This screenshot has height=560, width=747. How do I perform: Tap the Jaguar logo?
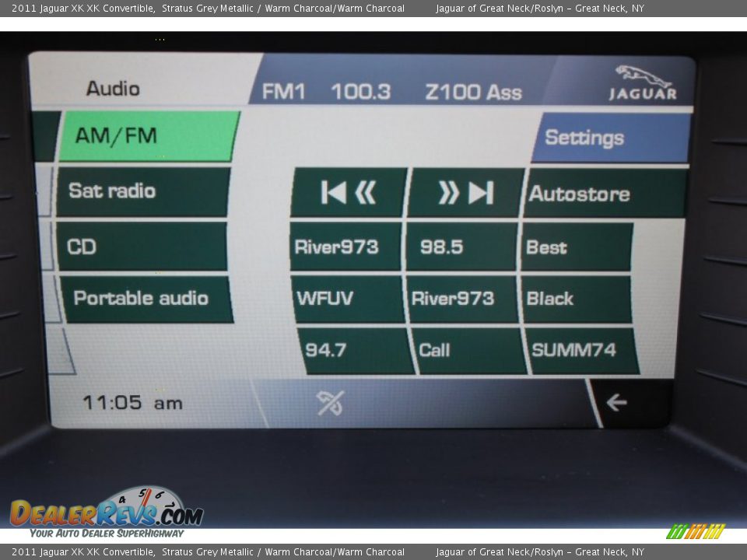pyautogui.click(x=642, y=83)
